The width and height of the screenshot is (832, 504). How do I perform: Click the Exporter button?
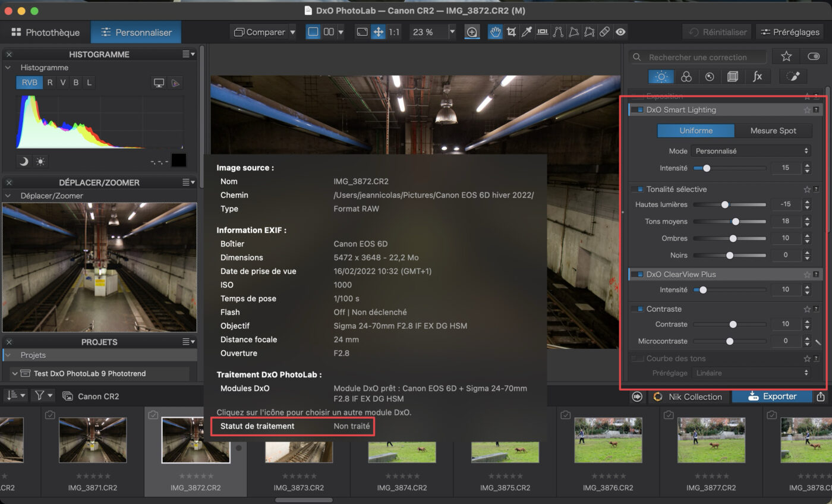(x=771, y=396)
